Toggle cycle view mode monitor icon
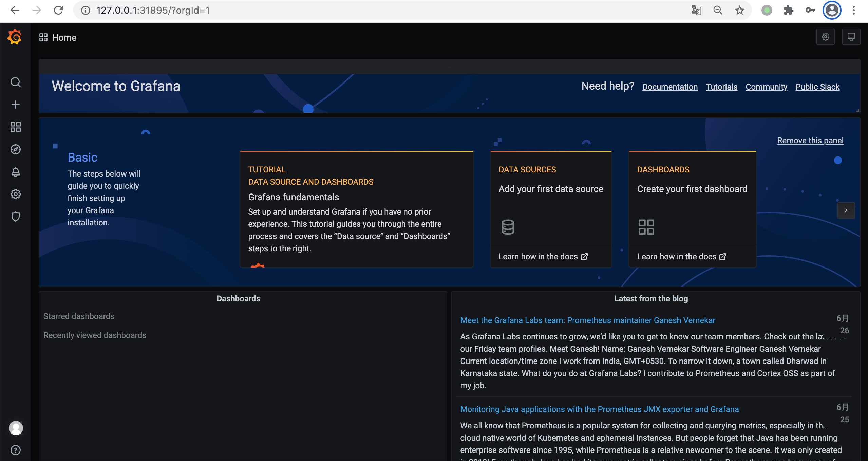Viewport: 868px width, 461px height. 851,37
